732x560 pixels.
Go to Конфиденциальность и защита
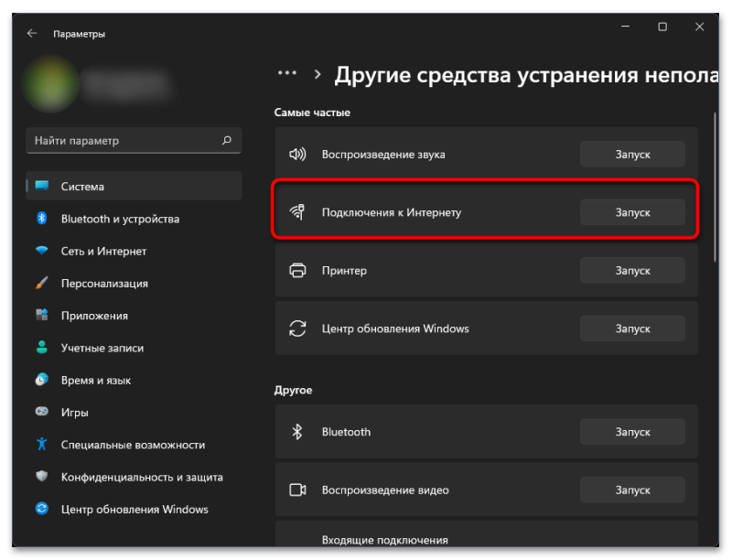(134, 477)
